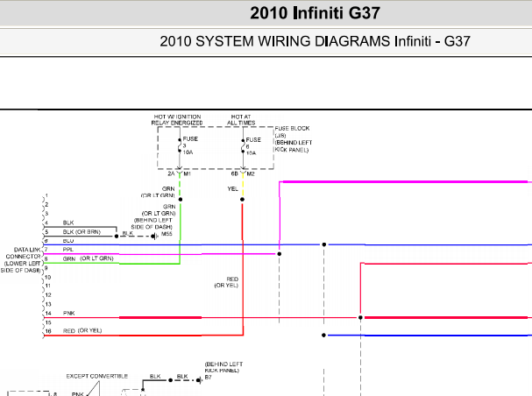Click the splice dot on the yellow-to-red wire
The height and width of the screenshot is (396, 532).
[x=242, y=200]
